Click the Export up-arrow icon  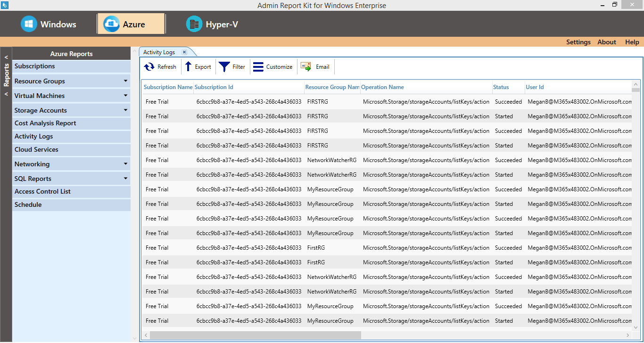pos(188,66)
